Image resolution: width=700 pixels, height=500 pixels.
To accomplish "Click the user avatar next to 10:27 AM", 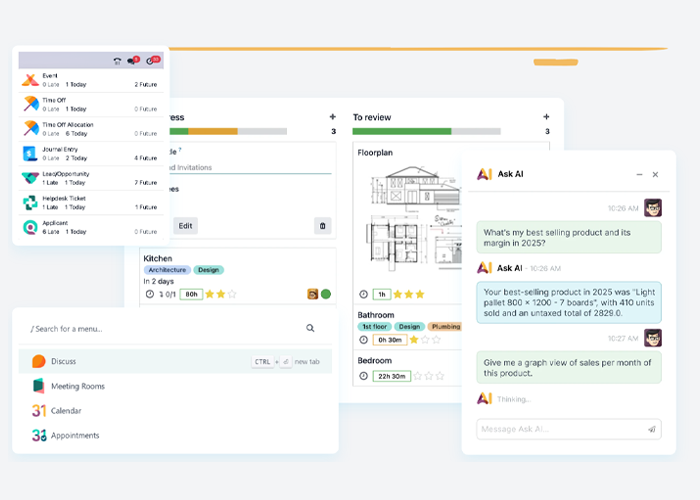I will [653, 338].
